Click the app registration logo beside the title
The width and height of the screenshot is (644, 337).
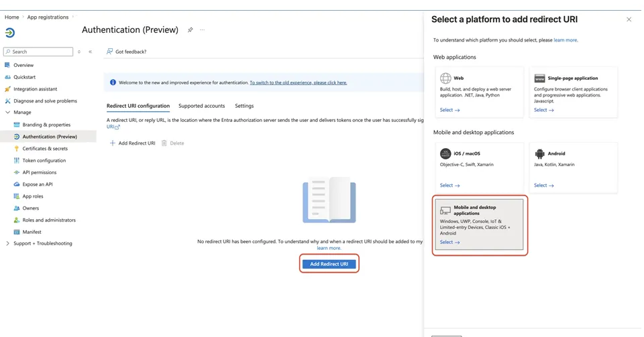tap(10, 32)
